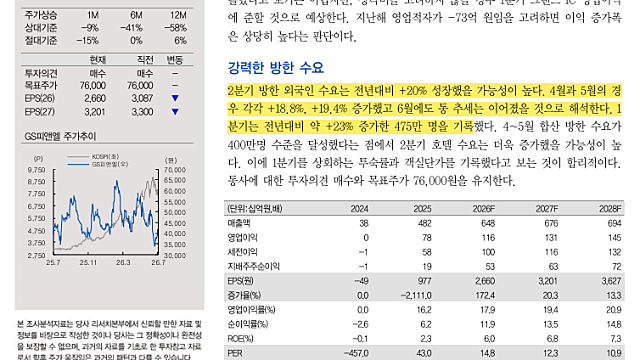
Task: Click the '977' EPS cell for 2025
Action: coord(424,281)
